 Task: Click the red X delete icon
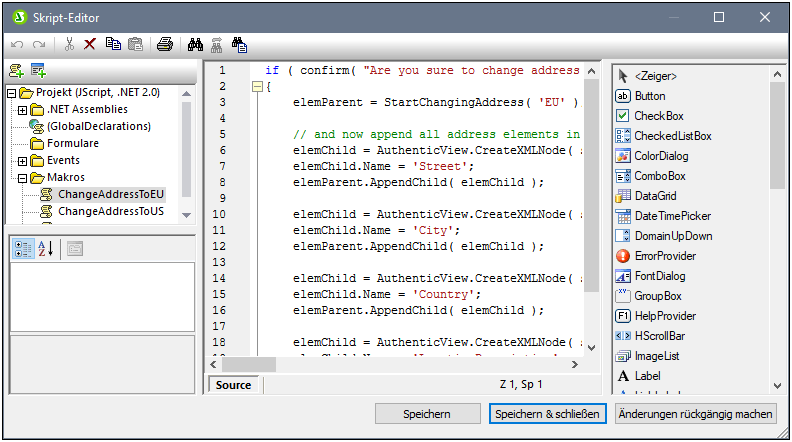coord(90,45)
